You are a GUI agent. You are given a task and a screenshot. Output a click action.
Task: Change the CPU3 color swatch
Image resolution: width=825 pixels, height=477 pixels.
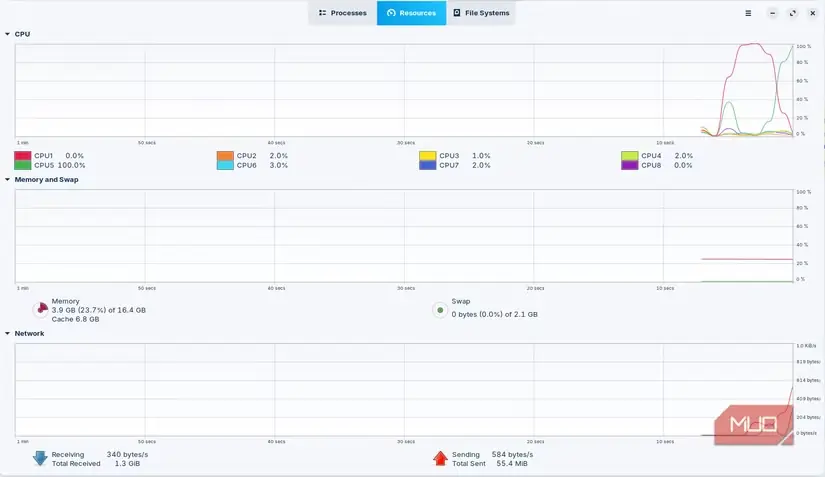pos(428,156)
